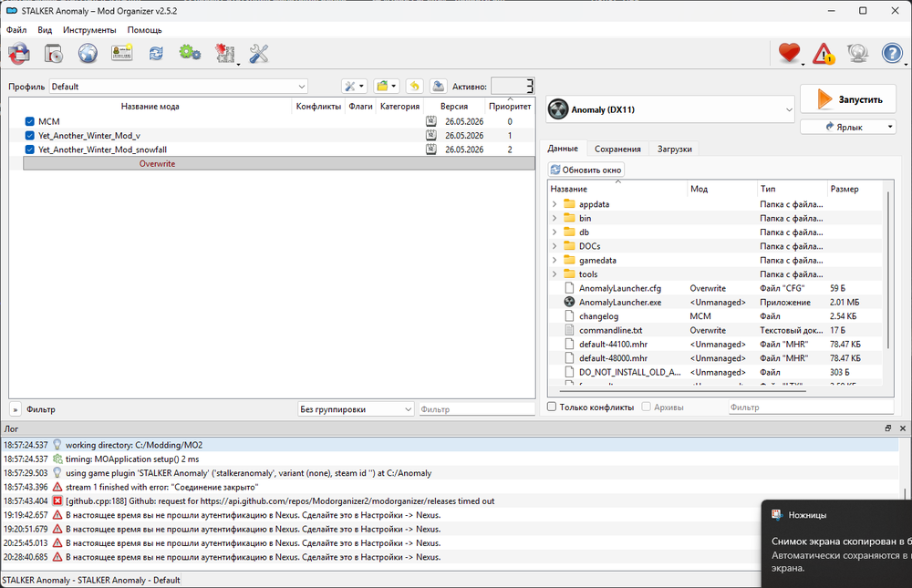Click version icon in Yet_Another_Winter_Mod_v row
The width and height of the screenshot is (912, 588).
pyautogui.click(x=431, y=136)
